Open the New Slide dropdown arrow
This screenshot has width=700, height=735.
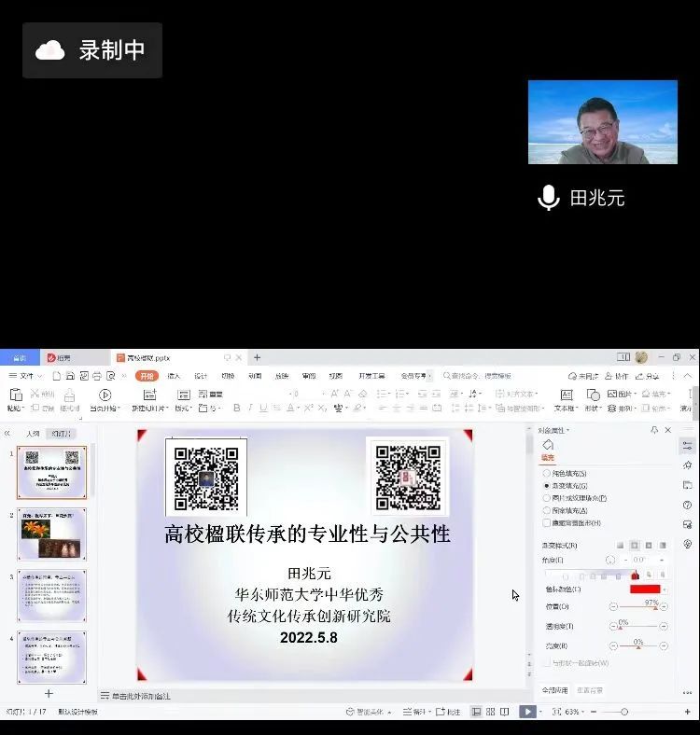[167, 409]
